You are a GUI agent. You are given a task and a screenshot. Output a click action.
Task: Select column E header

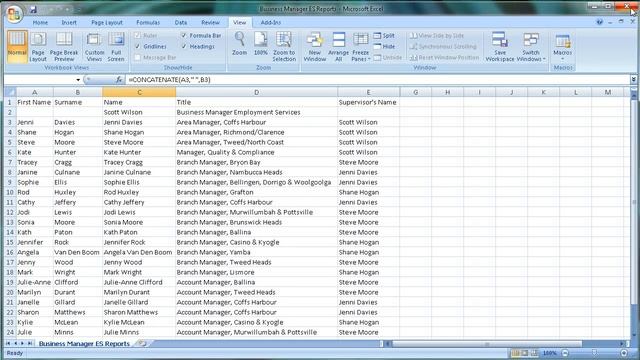tap(368, 92)
